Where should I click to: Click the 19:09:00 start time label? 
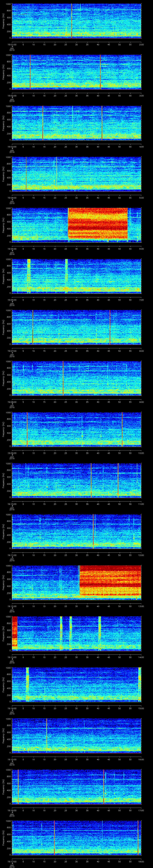[12, 453]
